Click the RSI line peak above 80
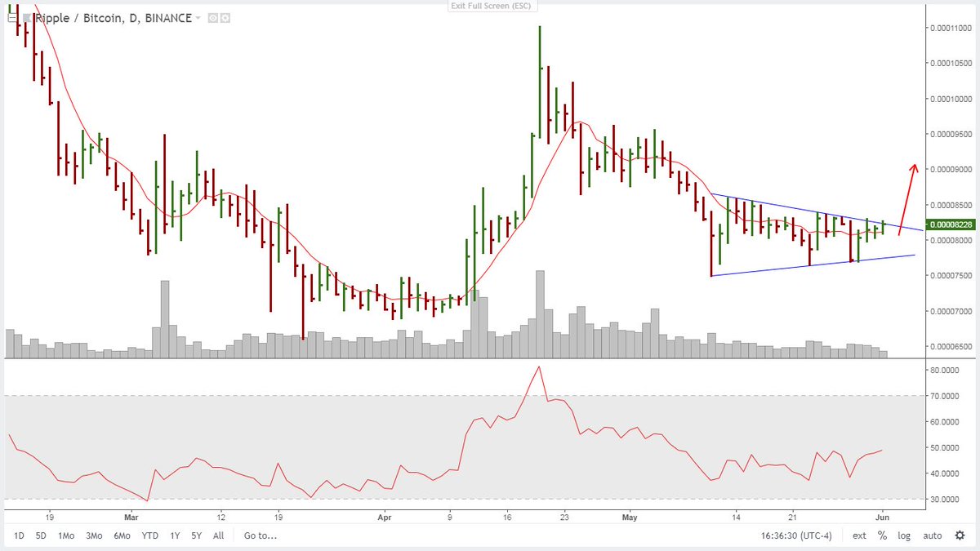The height and width of the screenshot is (551, 980). tap(538, 367)
